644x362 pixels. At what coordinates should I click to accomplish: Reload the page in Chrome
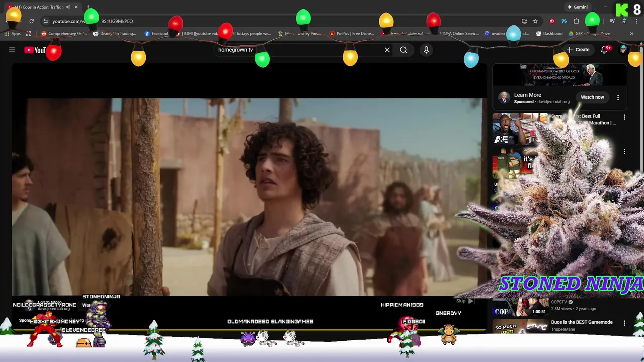tap(31, 21)
